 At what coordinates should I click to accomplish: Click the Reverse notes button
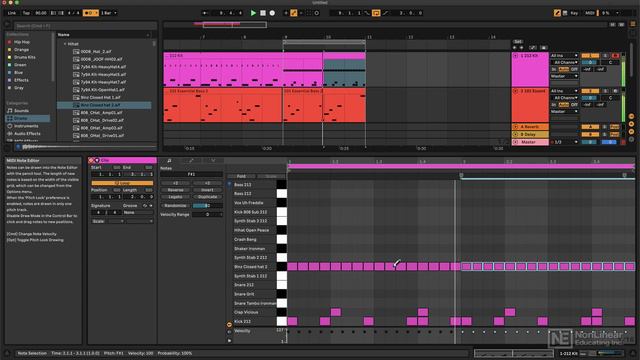click(175, 190)
